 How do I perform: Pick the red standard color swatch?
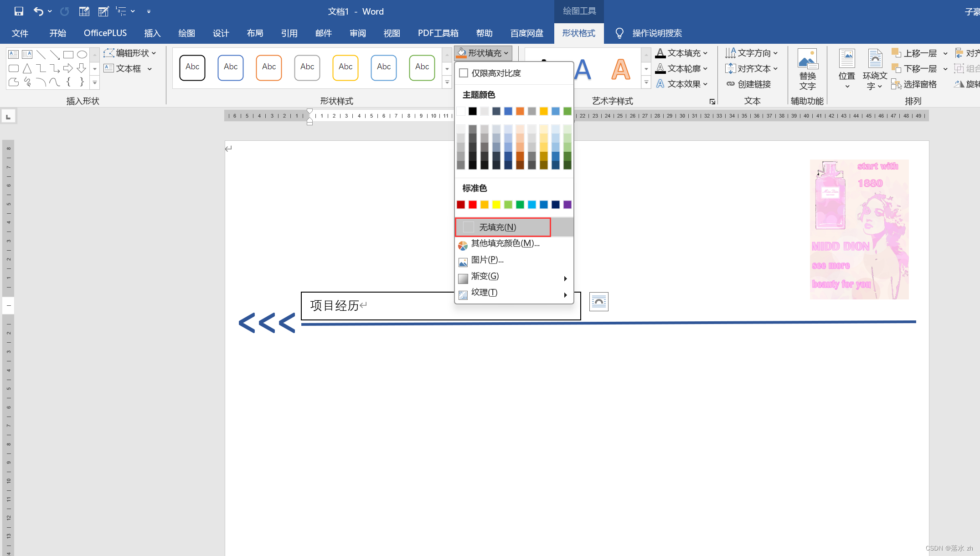[x=473, y=205]
